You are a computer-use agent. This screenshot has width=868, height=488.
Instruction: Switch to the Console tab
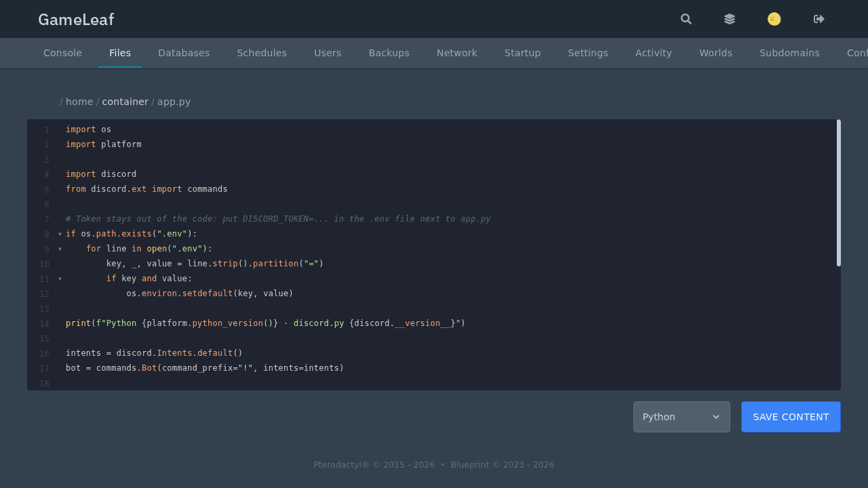(x=62, y=53)
